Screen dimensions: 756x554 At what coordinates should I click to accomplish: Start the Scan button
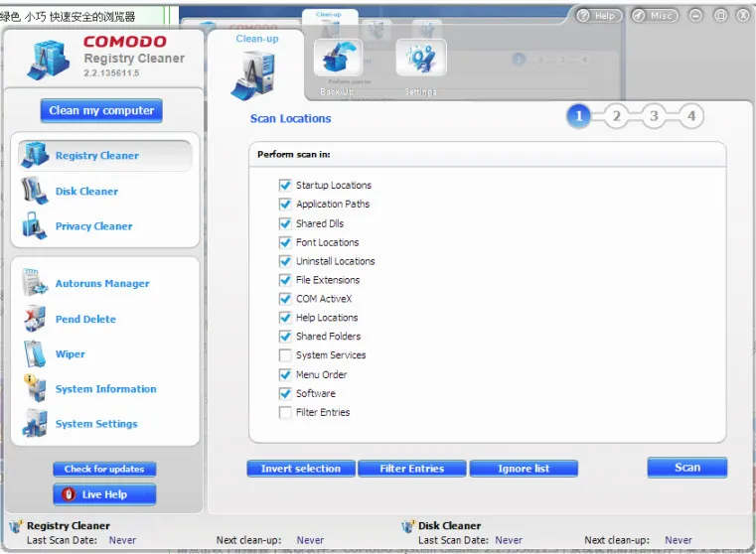pyautogui.click(x=687, y=468)
